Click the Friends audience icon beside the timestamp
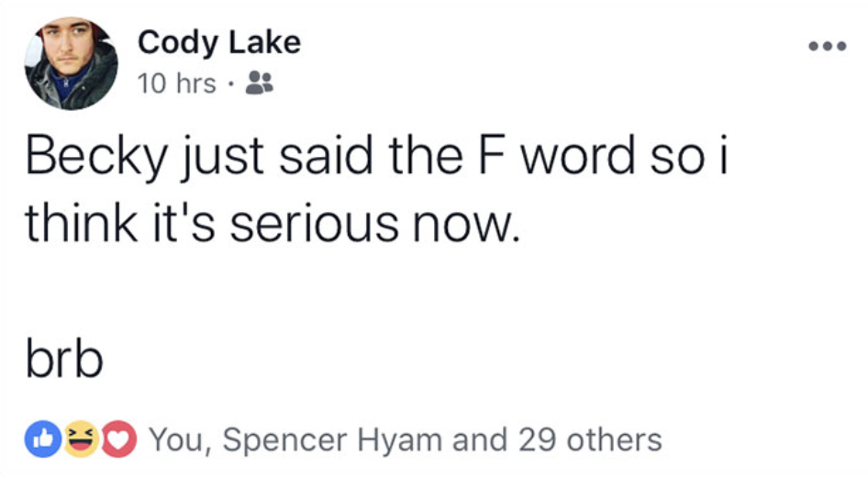The height and width of the screenshot is (477, 868). pos(259,83)
